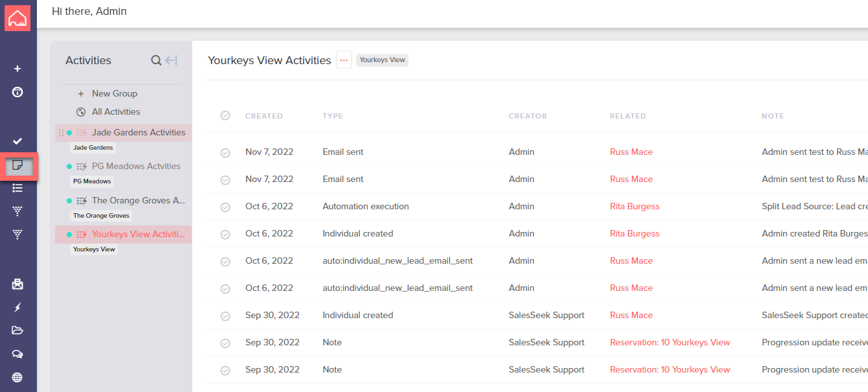Open the lower funnel icon in sidebar
This screenshot has width=868, height=392.
click(17, 235)
